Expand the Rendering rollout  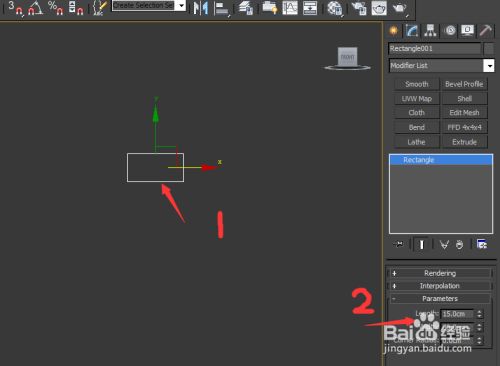440,273
